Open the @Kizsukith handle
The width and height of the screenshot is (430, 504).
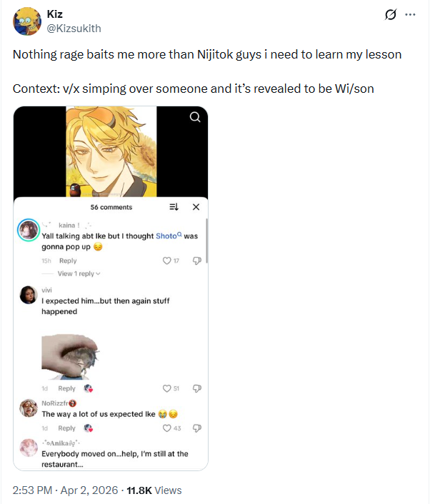[74, 29]
